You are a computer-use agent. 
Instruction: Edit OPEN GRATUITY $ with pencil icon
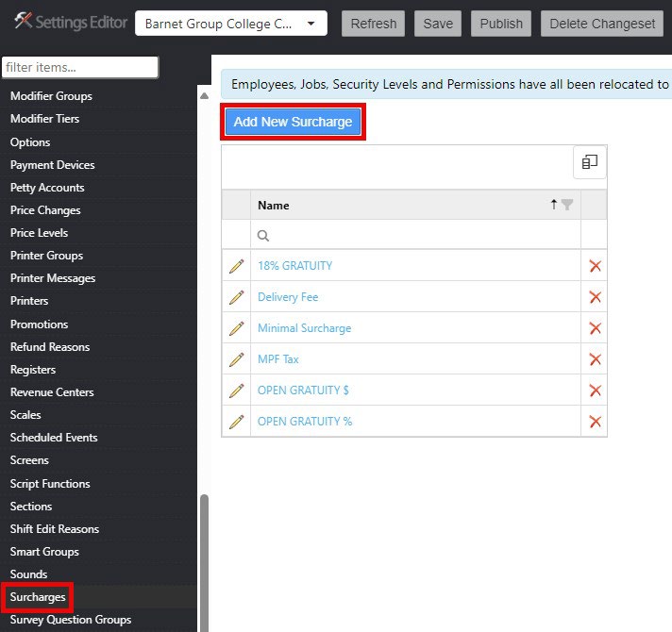(236, 391)
